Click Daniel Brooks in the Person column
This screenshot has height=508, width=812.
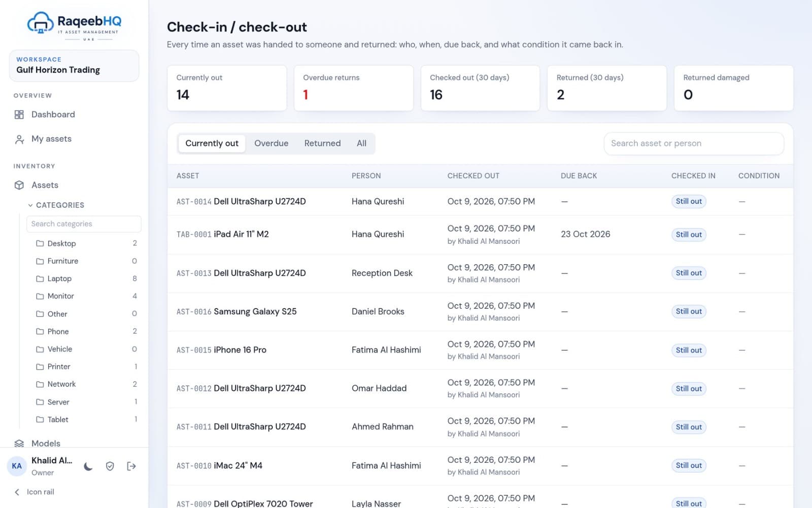coord(378,312)
